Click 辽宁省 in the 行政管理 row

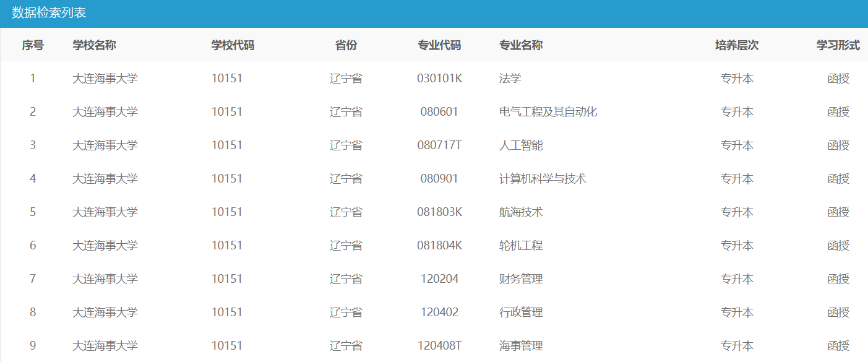click(346, 312)
